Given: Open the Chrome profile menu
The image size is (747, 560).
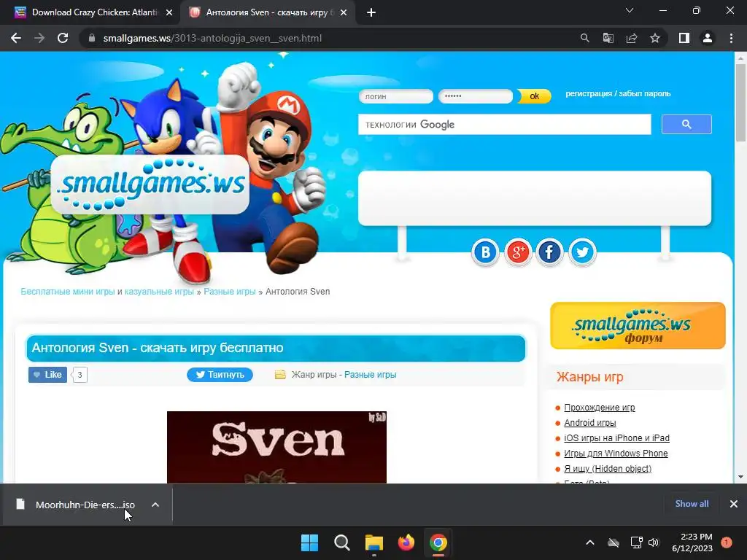Looking at the screenshot, I should 708,38.
